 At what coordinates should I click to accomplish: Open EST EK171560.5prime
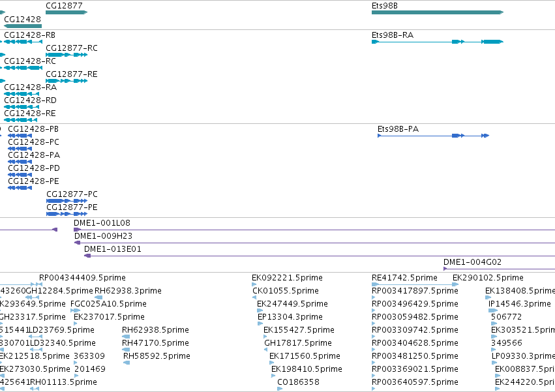pyautogui.click(x=305, y=356)
